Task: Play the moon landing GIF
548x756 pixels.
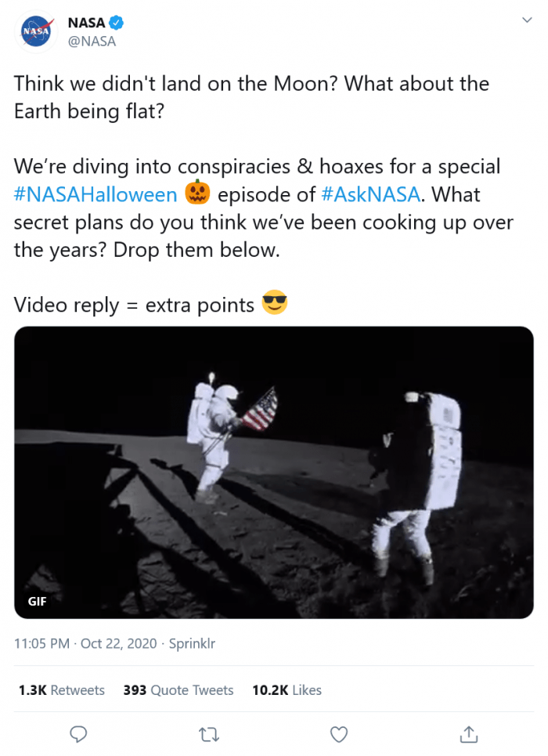Action: click(x=272, y=470)
